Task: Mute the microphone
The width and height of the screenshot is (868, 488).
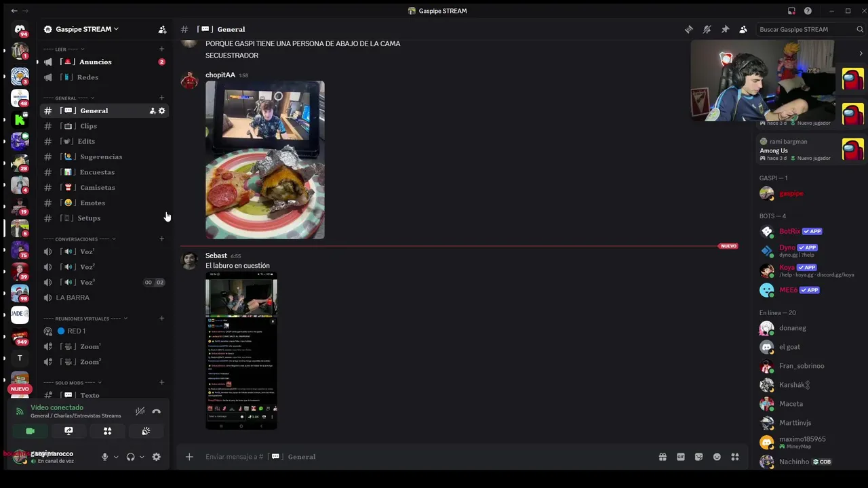Action: (x=104, y=457)
